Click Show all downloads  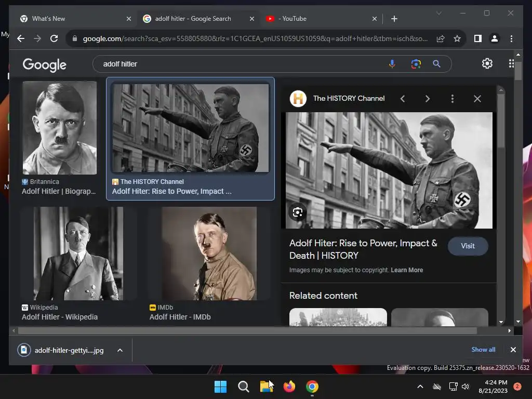tap(483, 350)
